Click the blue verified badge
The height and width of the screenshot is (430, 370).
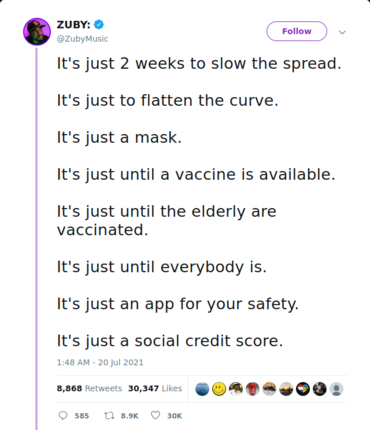pyautogui.click(x=99, y=24)
